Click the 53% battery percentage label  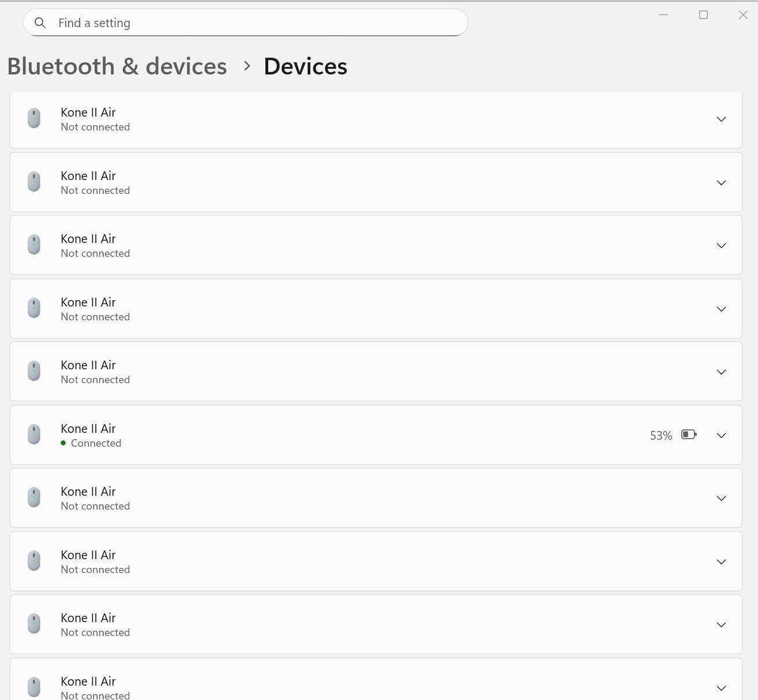[x=661, y=436]
